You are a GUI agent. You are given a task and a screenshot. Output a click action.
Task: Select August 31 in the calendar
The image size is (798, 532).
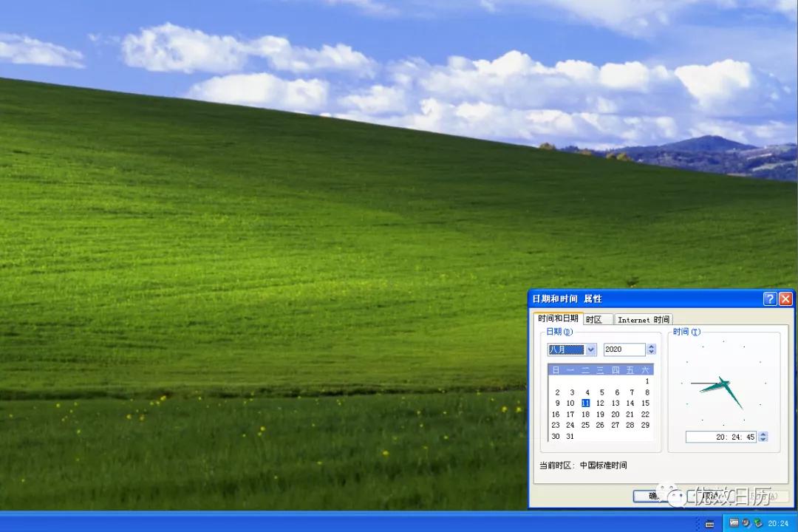click(570, 436)
